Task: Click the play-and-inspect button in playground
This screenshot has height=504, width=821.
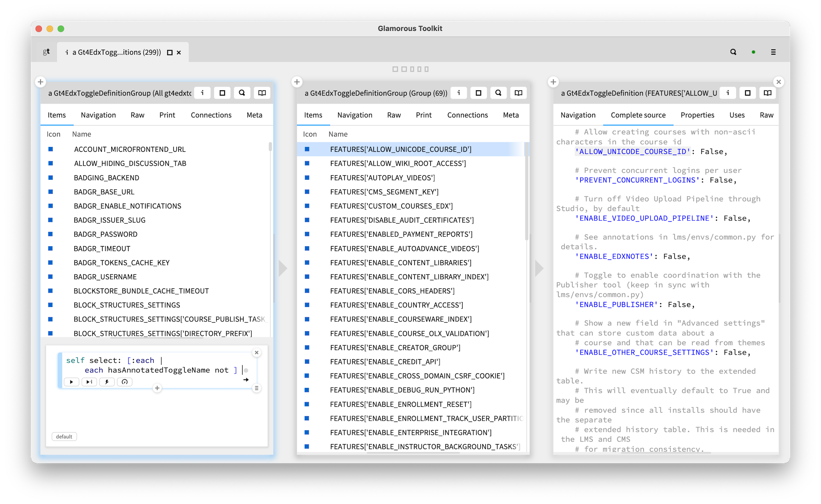Action: click(x=89, y=382)
